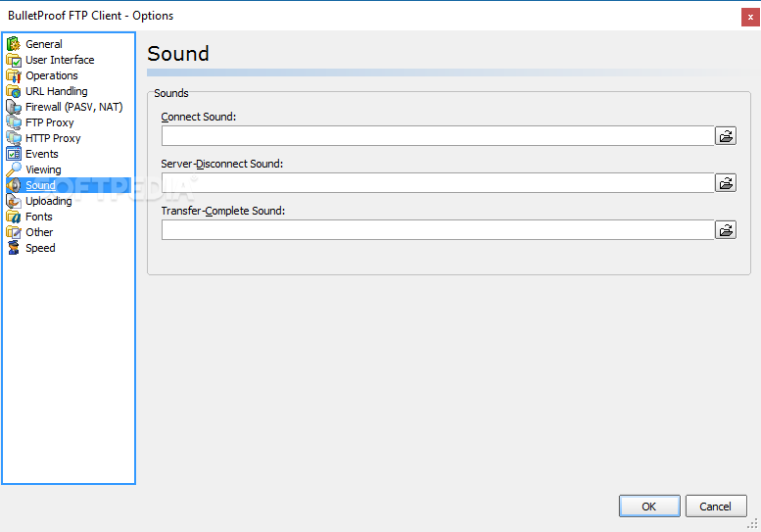
Task: Open the General options page
Action: coord(44,44)
